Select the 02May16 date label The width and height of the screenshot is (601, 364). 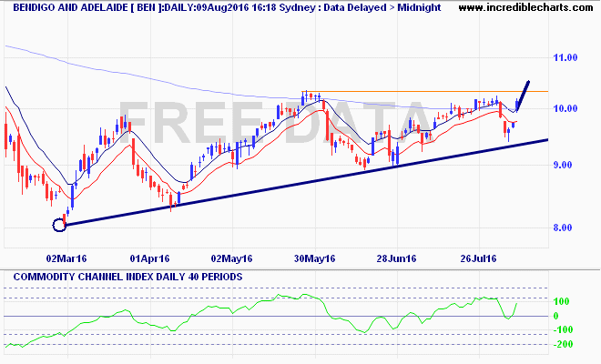234,258
